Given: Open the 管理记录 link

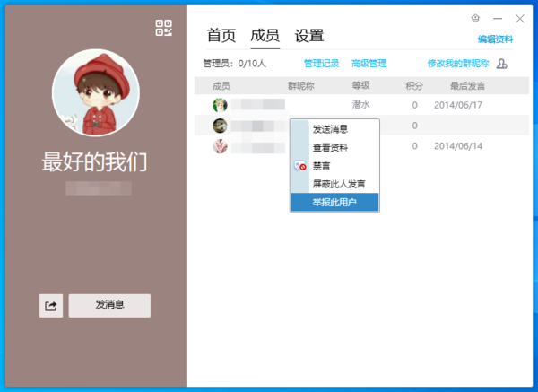Looking at the screenshot, I should pos(322,64).
